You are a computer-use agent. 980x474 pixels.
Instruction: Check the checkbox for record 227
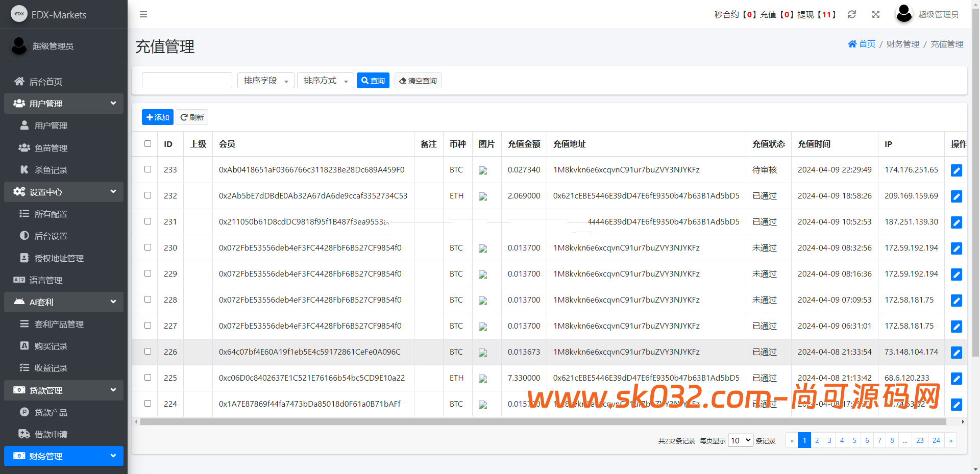[x=148, y=326]
